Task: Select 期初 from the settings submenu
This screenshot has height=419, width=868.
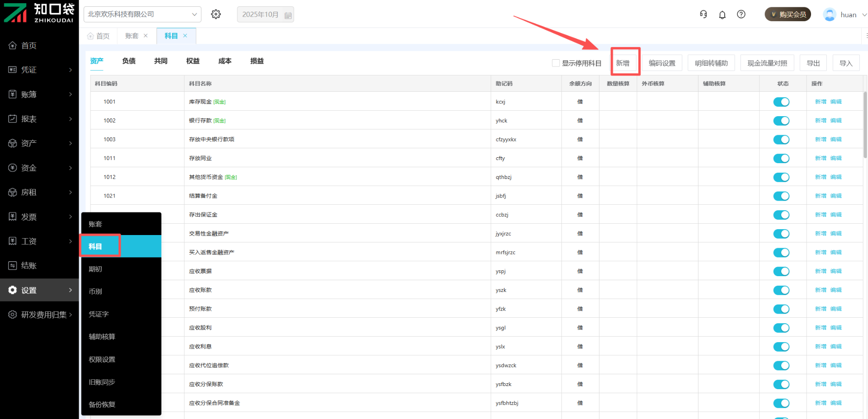Action: [95, 269]
